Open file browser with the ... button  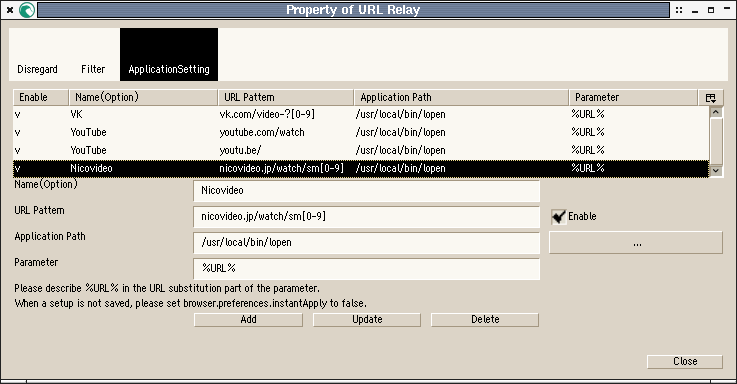coord(636,243)
